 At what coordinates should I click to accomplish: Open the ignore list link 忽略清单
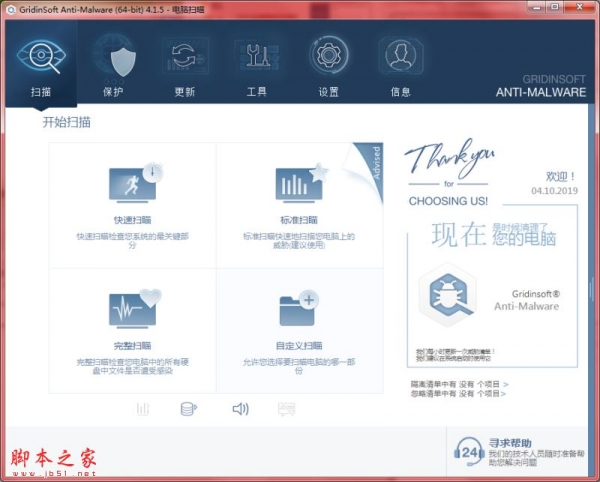[458, 393]
